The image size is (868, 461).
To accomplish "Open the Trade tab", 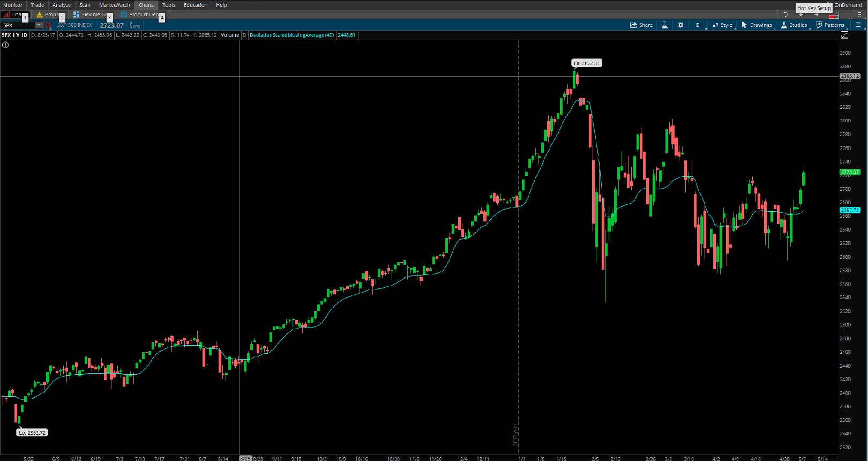I will (x=37, y=5).
